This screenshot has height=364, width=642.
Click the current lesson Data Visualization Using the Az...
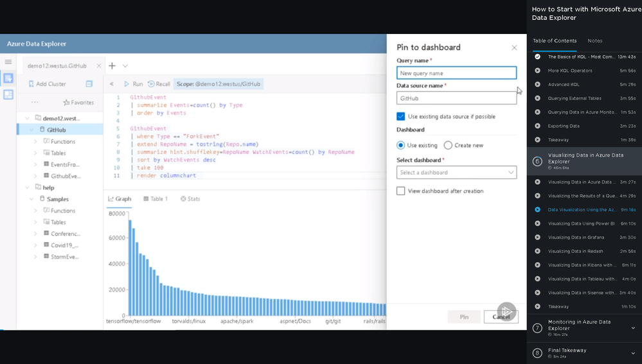tap(582, 209)
